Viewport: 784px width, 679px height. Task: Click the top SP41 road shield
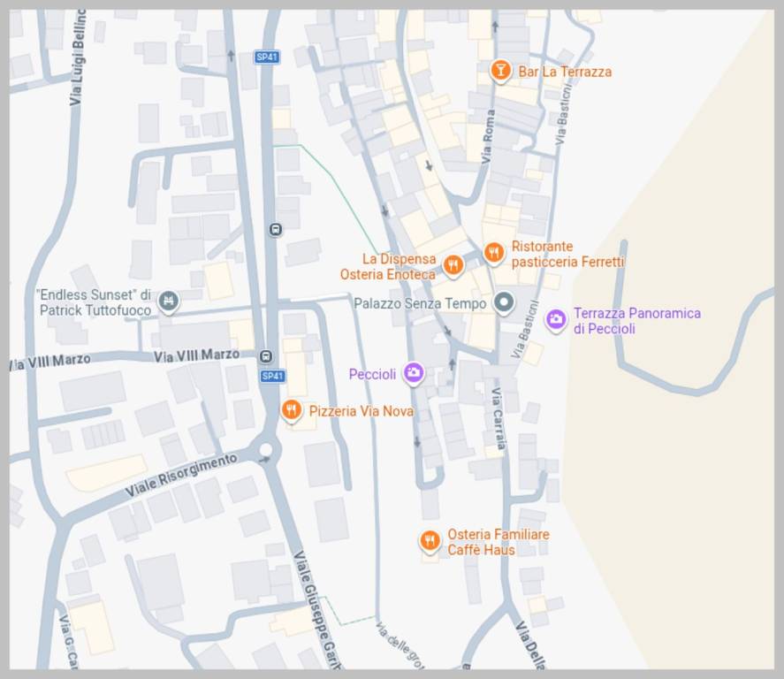[x=267, y=57]
